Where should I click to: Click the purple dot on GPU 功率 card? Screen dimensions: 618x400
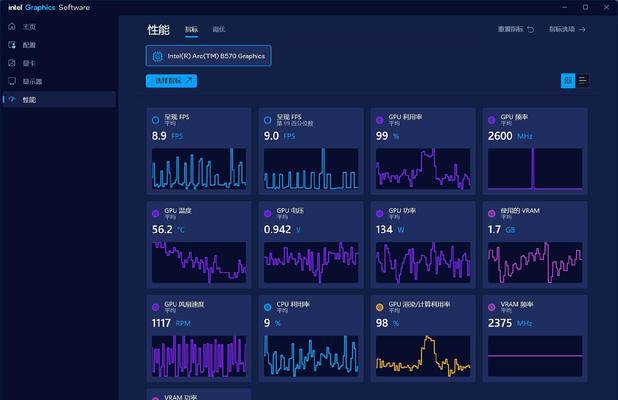pos(380,214)
